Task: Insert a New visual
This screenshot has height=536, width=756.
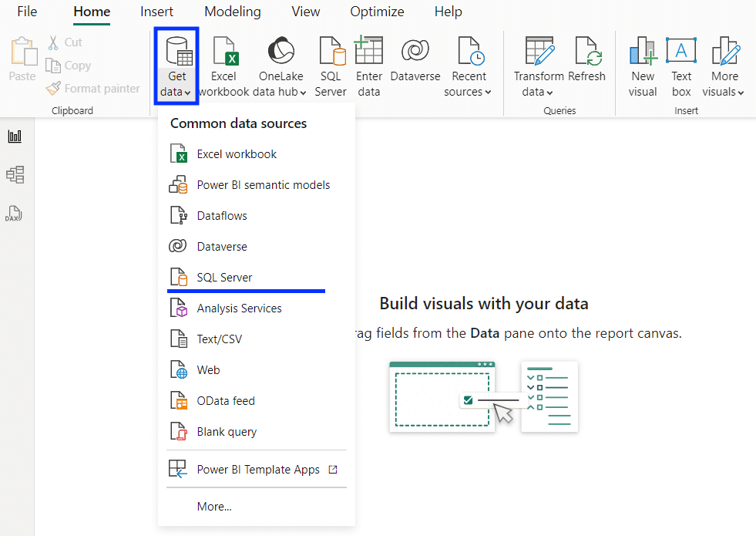Action: click(643, 66)
